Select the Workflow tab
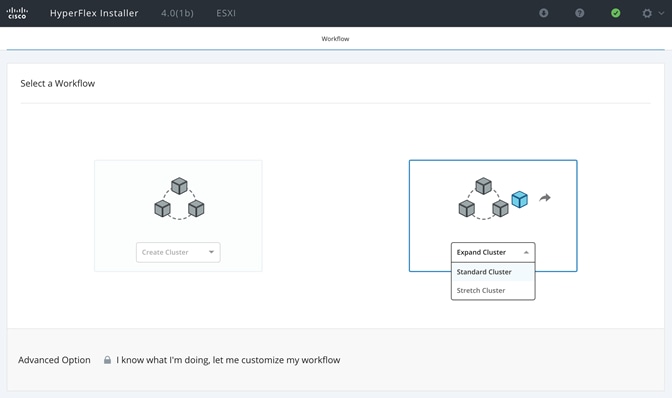The image size is (672, 398). (x=335, y=39)
